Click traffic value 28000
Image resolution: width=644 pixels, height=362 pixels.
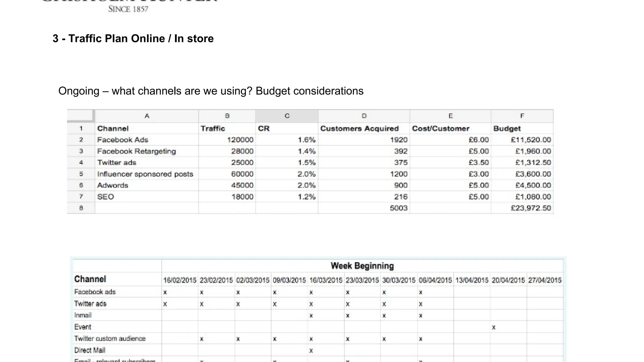coord(227,151)
